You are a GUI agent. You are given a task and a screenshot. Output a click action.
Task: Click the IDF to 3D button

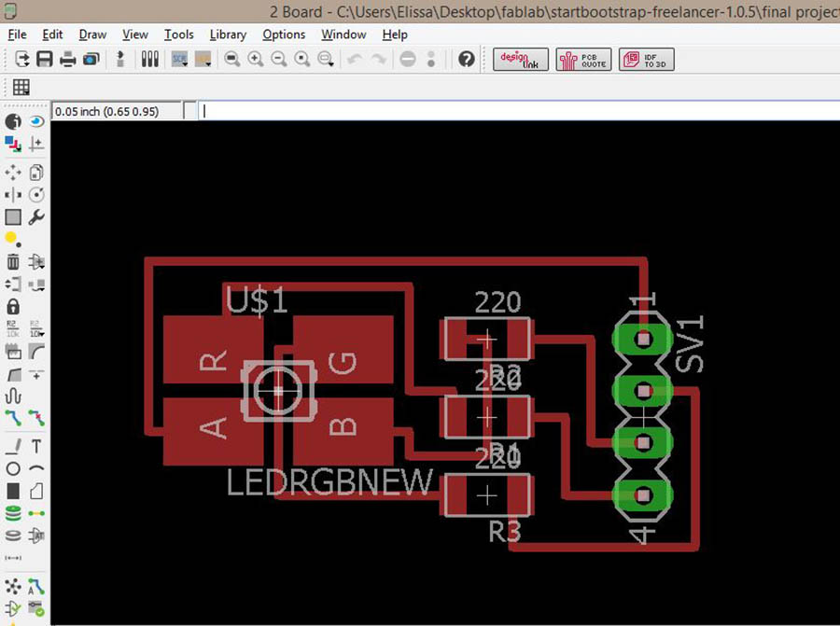coord(647,59)
